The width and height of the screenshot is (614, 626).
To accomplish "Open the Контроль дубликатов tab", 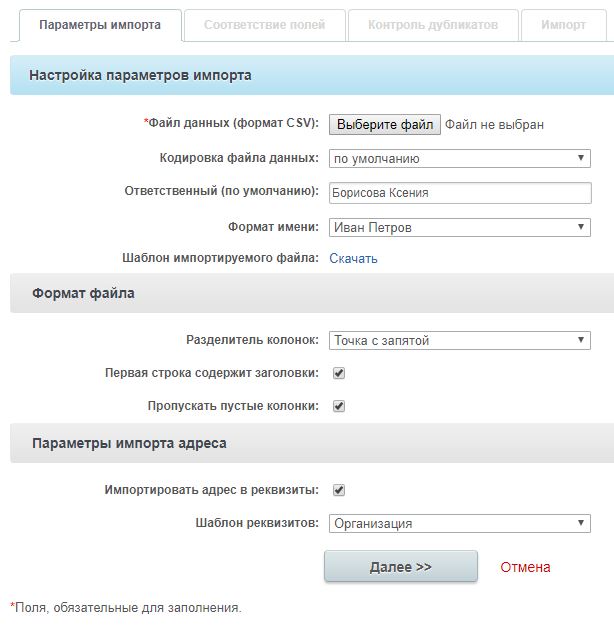I will [x=433, y=25].
